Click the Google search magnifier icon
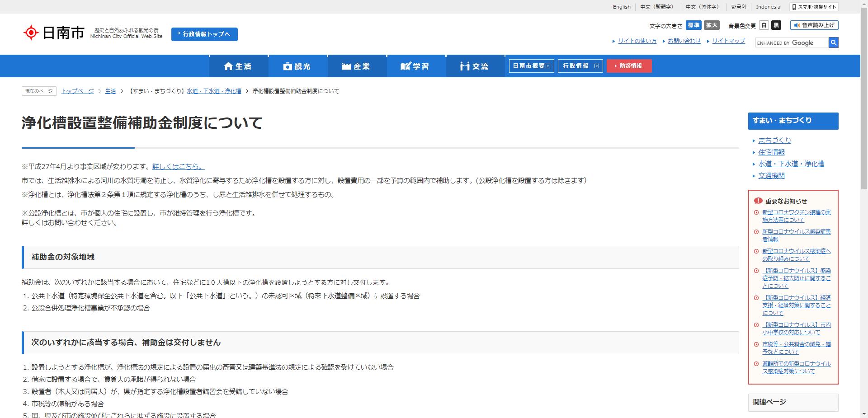 (x=833, y=42)
